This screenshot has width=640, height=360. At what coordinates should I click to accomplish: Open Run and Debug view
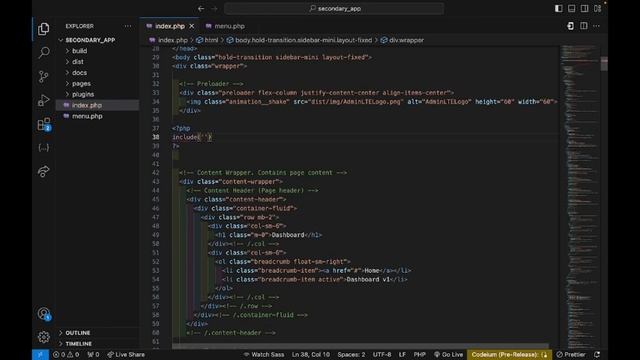(x=44, y=100)
